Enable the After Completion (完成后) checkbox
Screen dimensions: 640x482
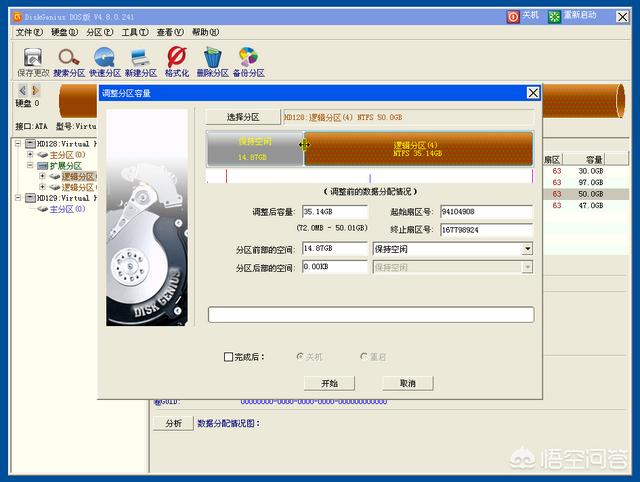tap(229, 357)
